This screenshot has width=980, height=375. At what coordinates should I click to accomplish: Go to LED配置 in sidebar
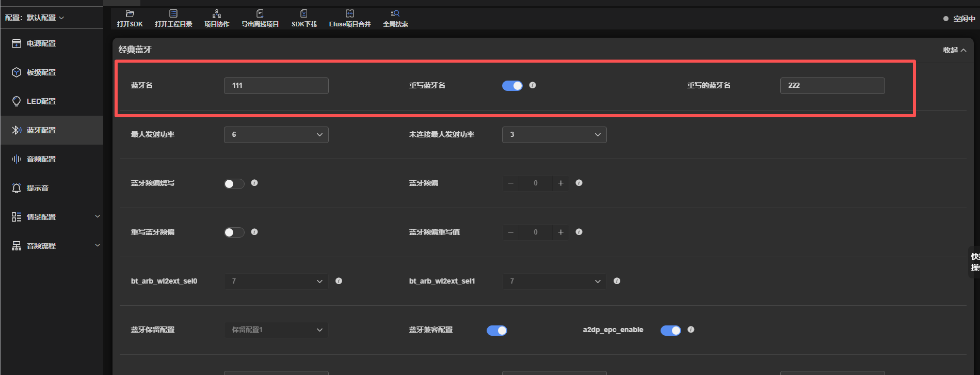(x=52, y=101)
